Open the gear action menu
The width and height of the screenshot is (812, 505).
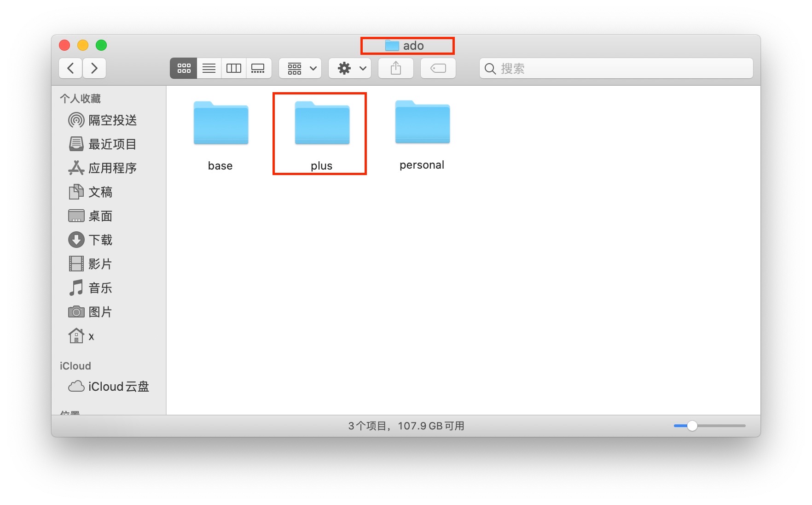(350, 68)
